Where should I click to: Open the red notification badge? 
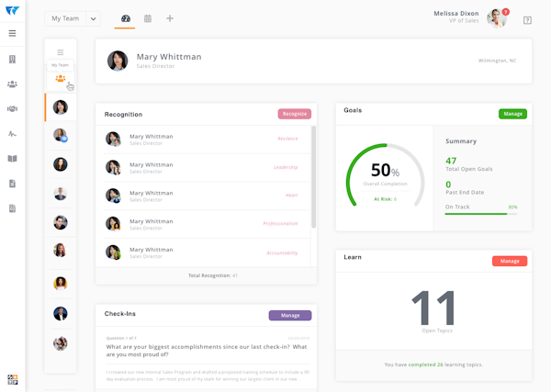click(506, 12)
